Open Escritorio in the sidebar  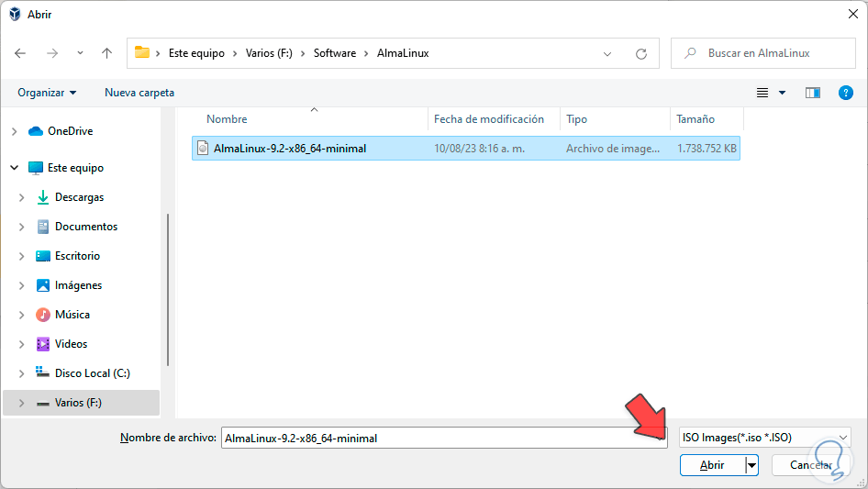tap(77, 256)
